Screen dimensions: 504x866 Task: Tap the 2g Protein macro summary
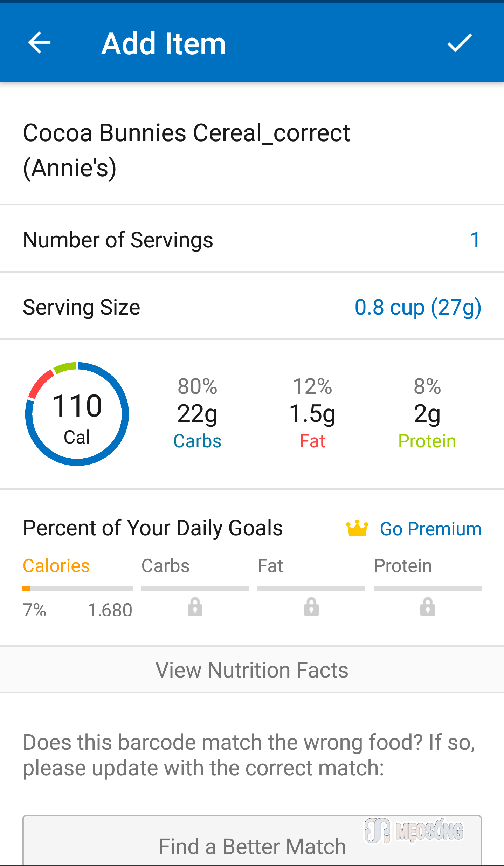427,413
